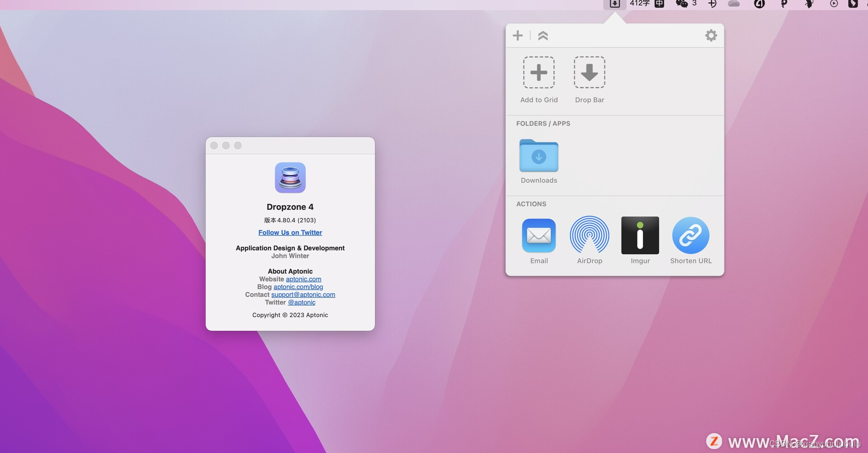This screenshot has height=453, width=868.
Task: Click the Dropzone menu bar icon
Action: [615, 4]
